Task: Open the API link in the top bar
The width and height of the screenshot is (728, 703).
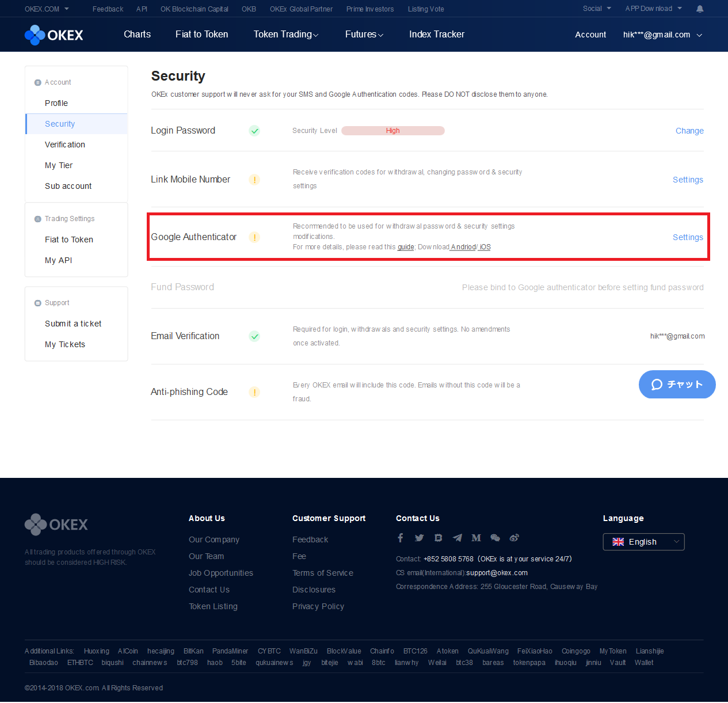Action: (x=142, y=9)
